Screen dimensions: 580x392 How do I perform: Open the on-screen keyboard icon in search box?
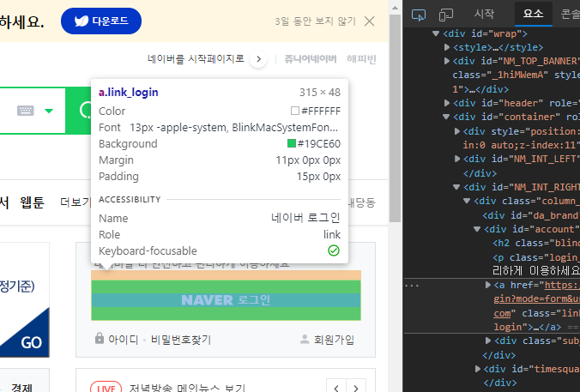coord(26,110)
